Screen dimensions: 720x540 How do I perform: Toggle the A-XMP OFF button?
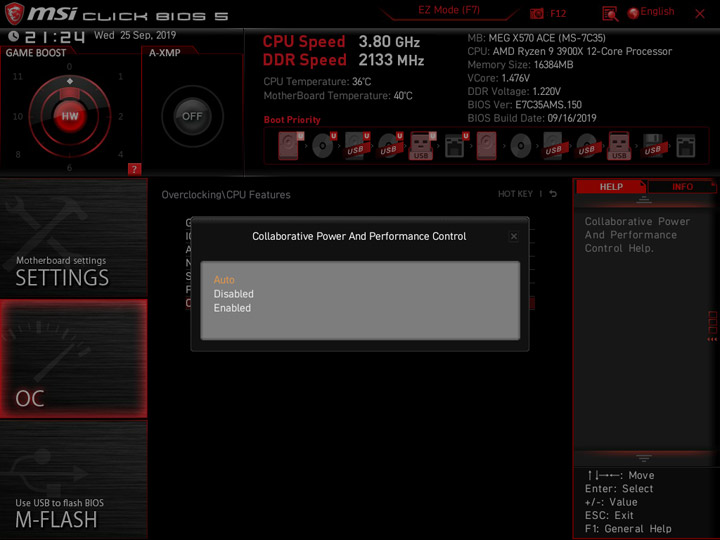pyautogui.click(x=192, y=116)
